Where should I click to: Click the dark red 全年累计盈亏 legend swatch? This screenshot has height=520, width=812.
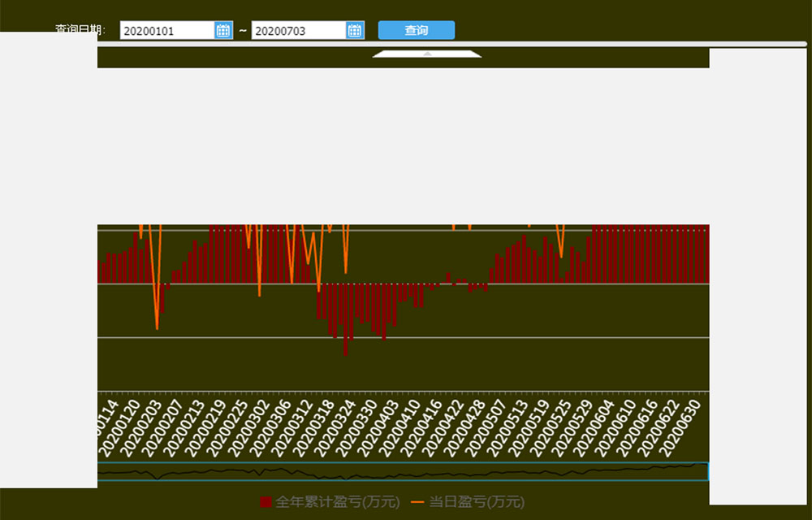point(266,502)
